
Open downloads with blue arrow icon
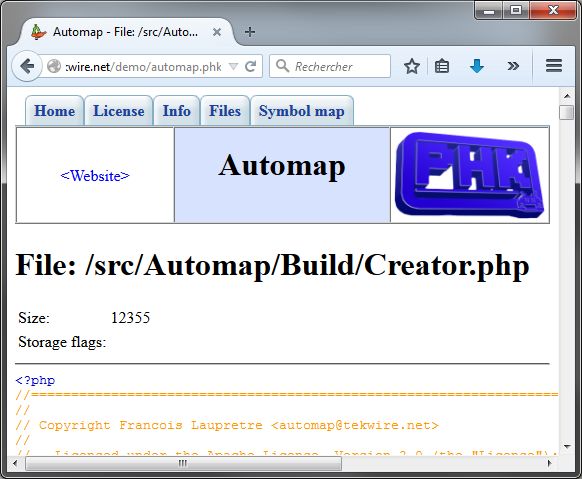477,66
